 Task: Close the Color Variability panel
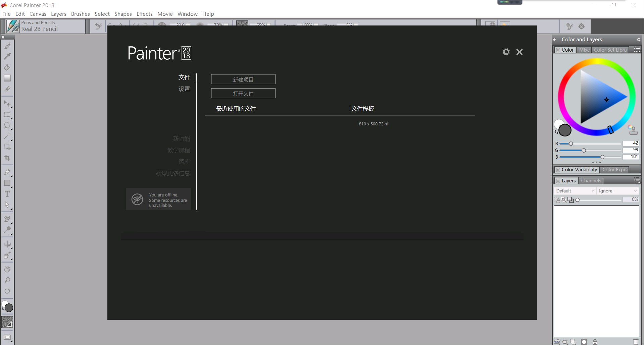(x=558, y=170)
